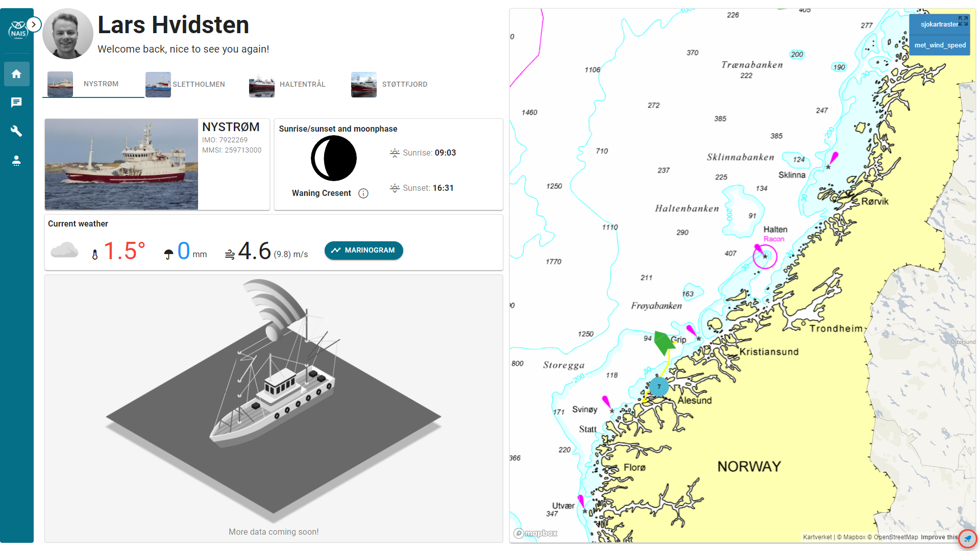Image resolution: width=980 pixels, height=551 pixels.
Task: Click the NAIS logo
Action: coord(17,30)
